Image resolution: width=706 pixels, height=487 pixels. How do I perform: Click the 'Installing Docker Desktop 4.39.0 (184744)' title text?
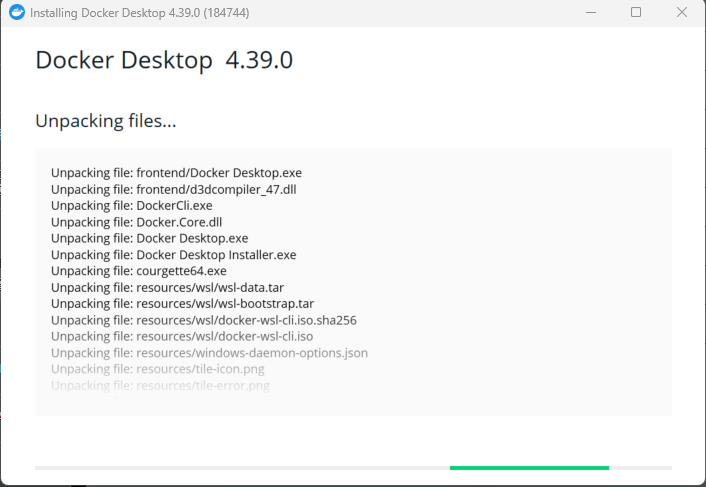tap(140, 13)
